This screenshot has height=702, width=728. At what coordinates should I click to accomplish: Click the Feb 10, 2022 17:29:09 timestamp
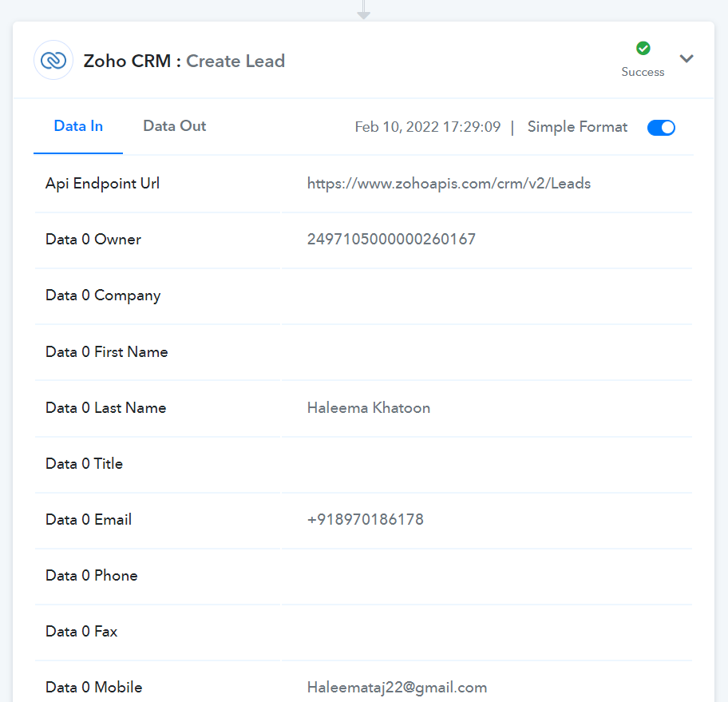tap(428, 127)
